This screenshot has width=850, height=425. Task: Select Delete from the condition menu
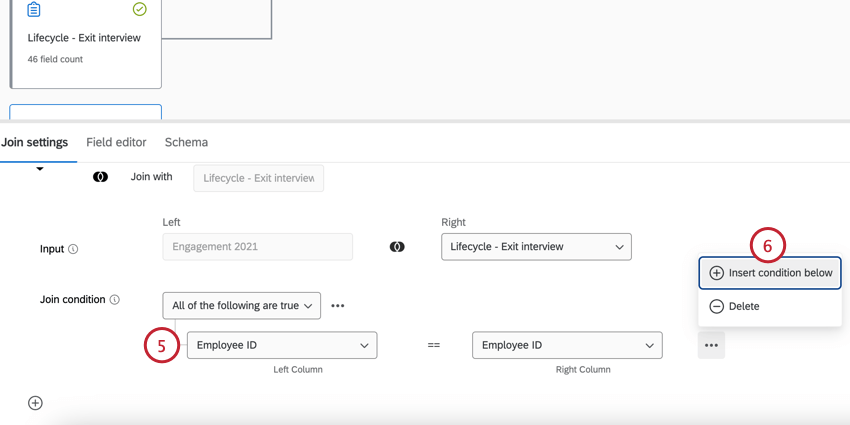click(744, 307)
